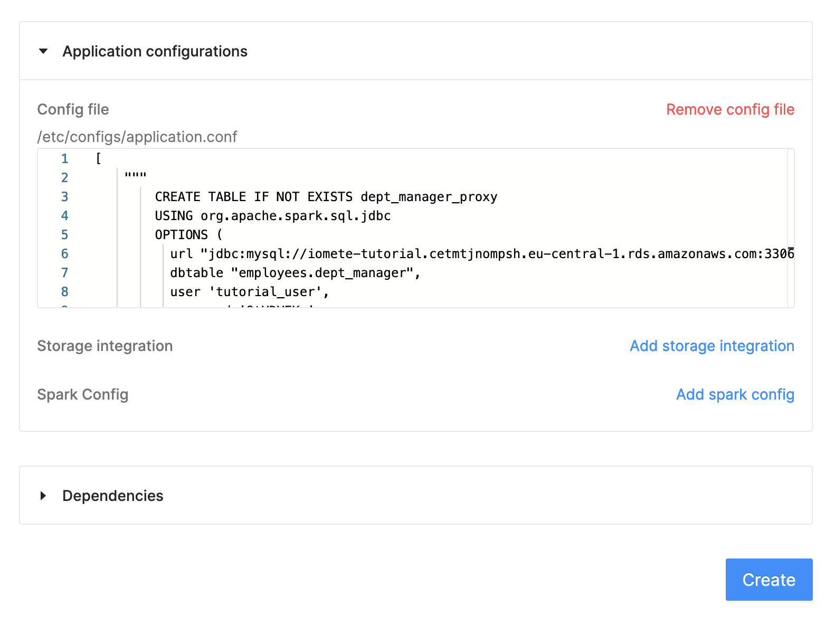The image size is (835, 644).
Task: Click Add spark config link
Action: 735,394
